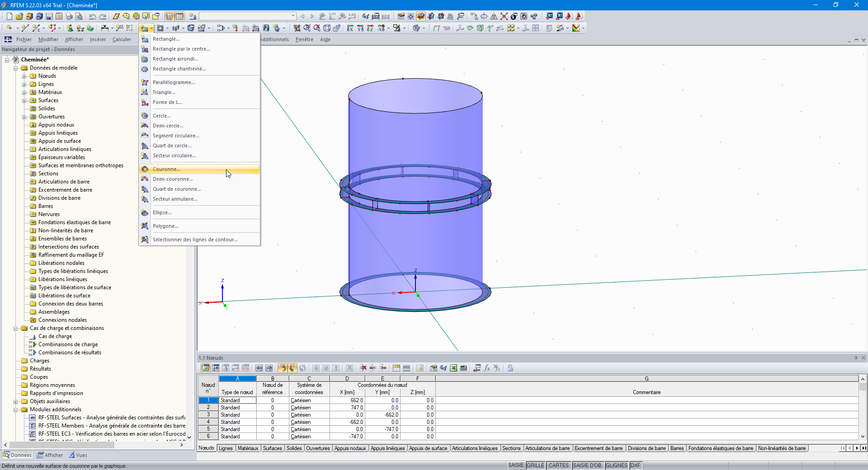Select the Sections item in navigator tree
The height and width of the screenshot is (470, 868).
(x=48, y=174)
